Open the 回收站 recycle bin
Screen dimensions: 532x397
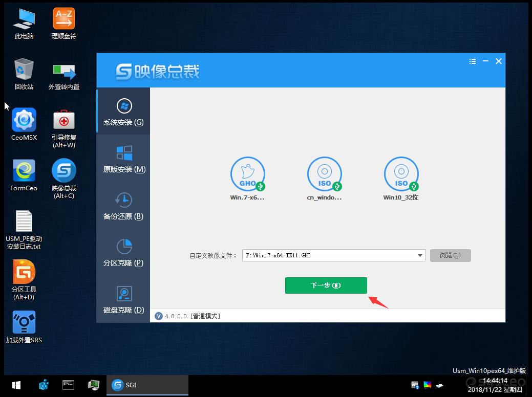point(24,74)
